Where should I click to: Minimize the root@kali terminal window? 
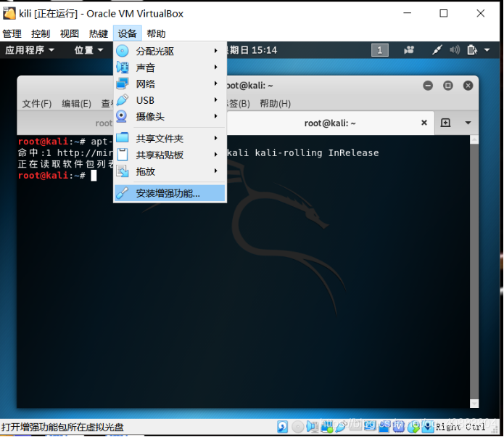[x=428, y=86]
